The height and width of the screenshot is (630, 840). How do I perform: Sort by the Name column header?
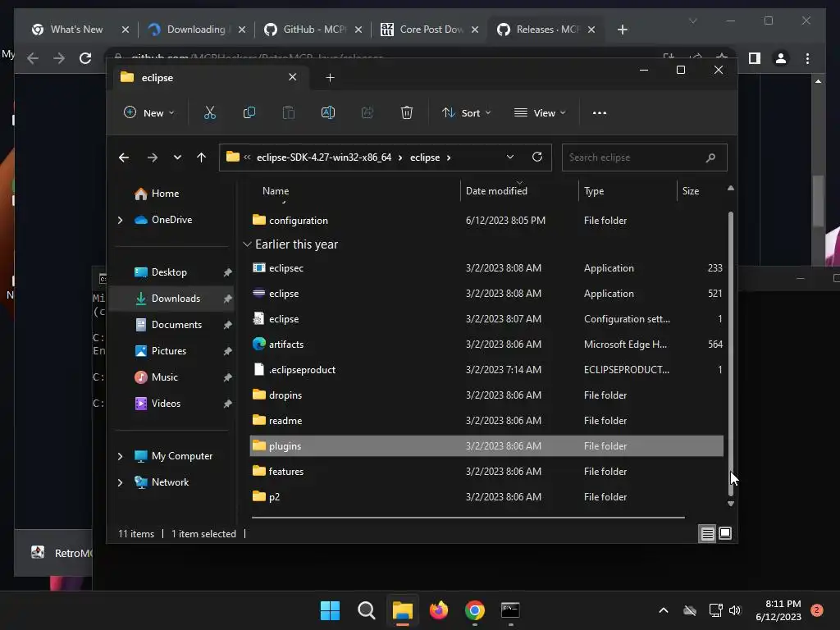pos(276,190)
